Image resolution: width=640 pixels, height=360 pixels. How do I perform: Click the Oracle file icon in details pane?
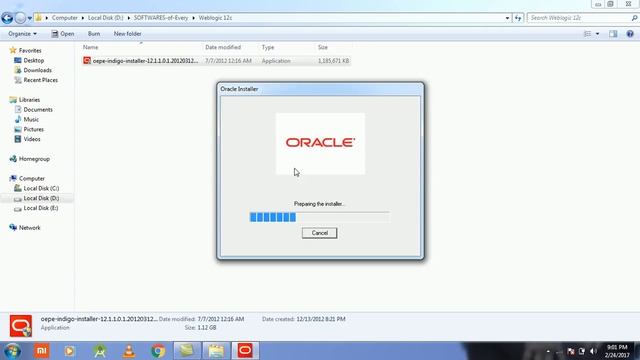click(x=21, y=326)
